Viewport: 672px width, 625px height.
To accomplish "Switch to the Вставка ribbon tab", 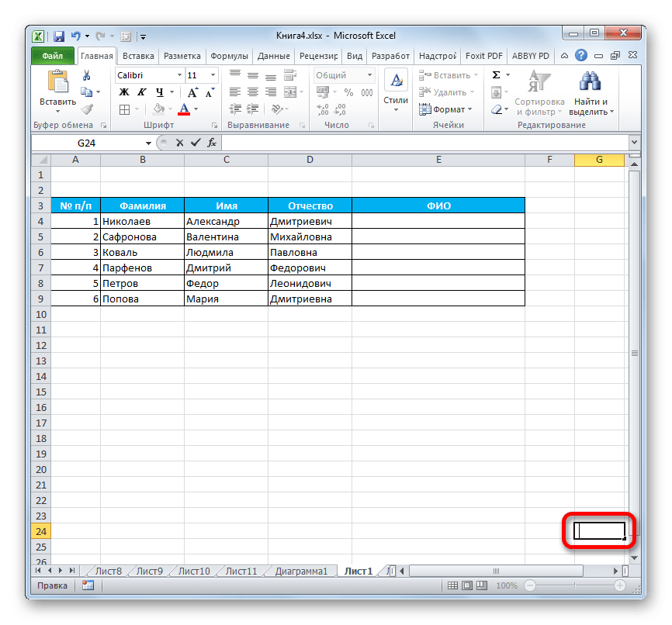I will pyautogui.click(x=138, y=56).
